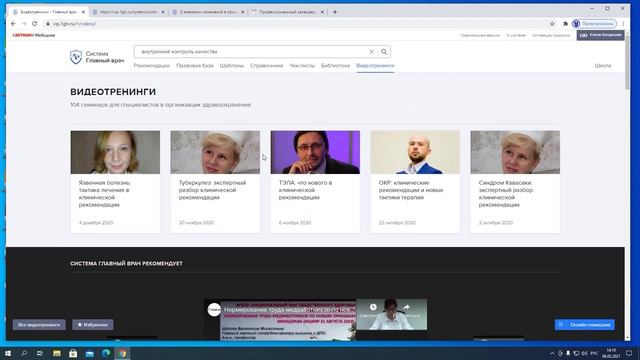Open the Windows notification center icon

tap(629, 353)
